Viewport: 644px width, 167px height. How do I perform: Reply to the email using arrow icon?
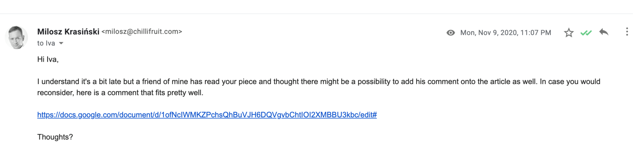tap(604, 32)
